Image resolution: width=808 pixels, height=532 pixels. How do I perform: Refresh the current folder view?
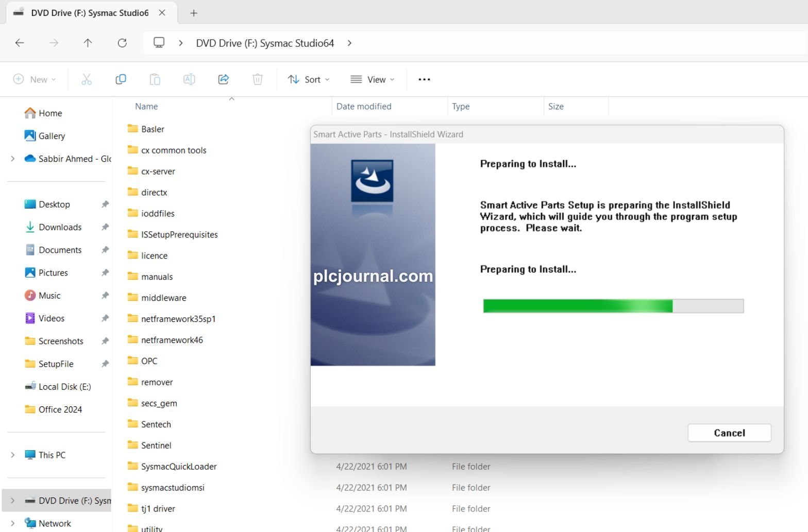click(122, 43)
